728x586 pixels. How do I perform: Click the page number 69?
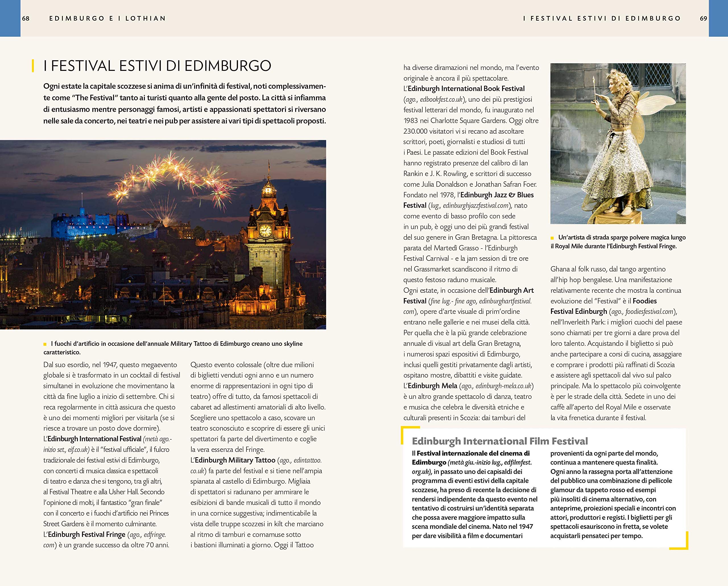pos(703,18)
